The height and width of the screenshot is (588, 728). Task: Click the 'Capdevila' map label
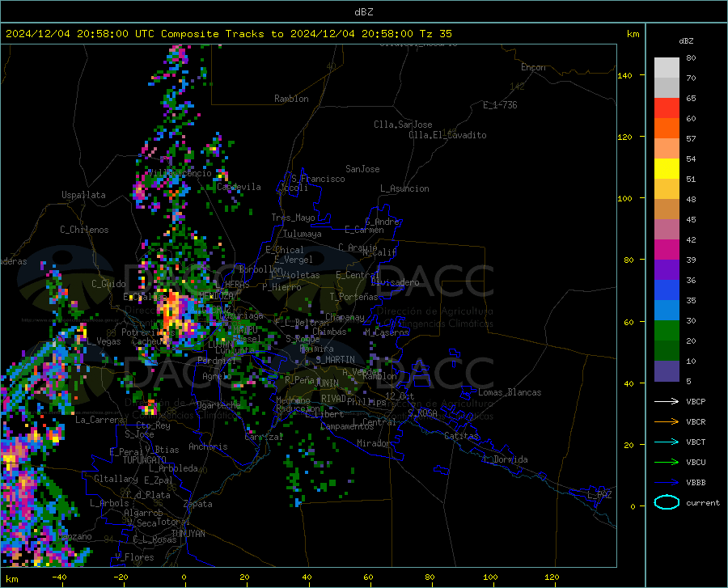tap(239, 187)
